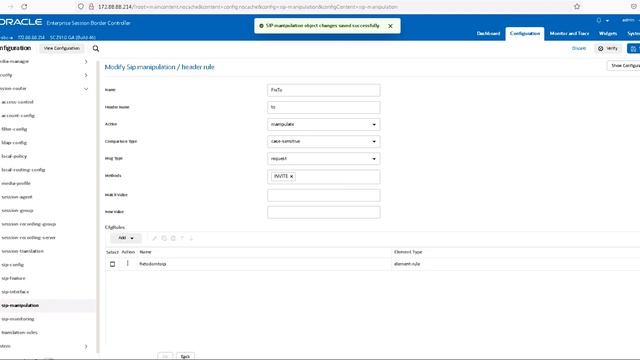Click the move-up arrow in the CfgRules toolbar

tap(182, 238)
